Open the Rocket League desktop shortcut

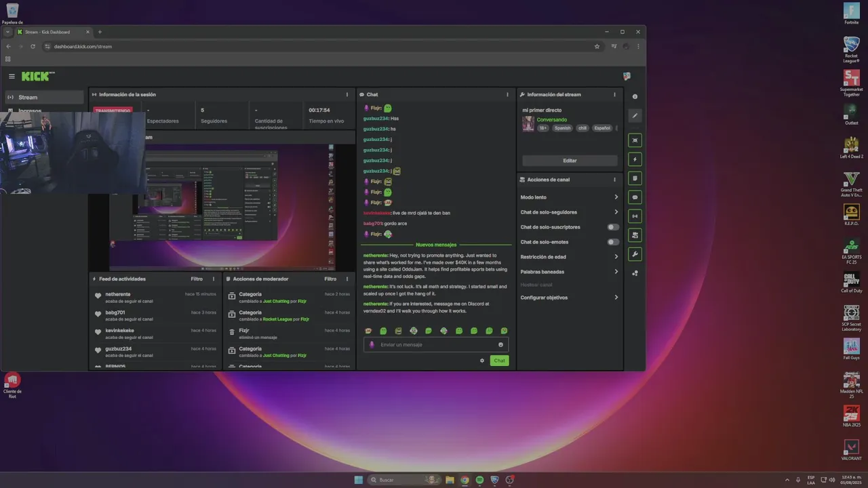tap(852, 49)
